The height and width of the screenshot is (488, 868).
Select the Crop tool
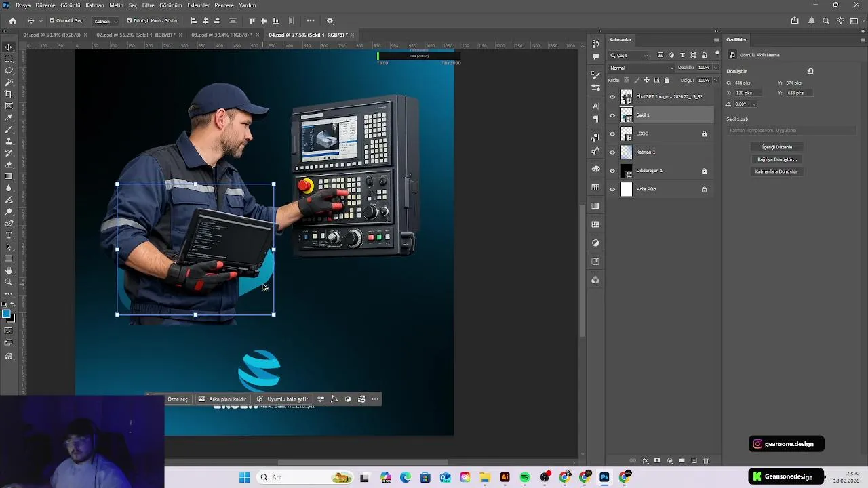click(9, 94)
